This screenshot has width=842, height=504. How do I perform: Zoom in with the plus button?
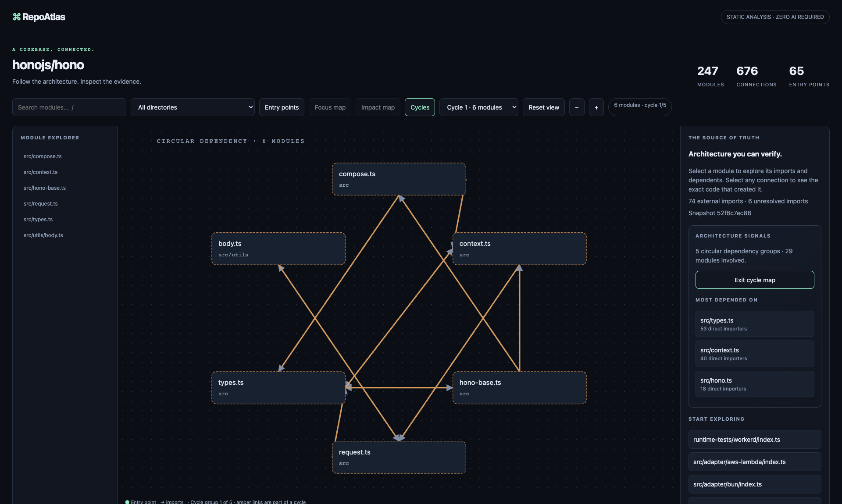pos(596,107)
